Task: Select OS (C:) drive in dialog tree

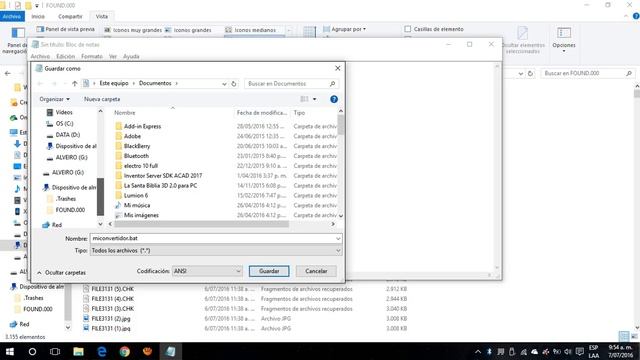Action: [x=64, y=124]
